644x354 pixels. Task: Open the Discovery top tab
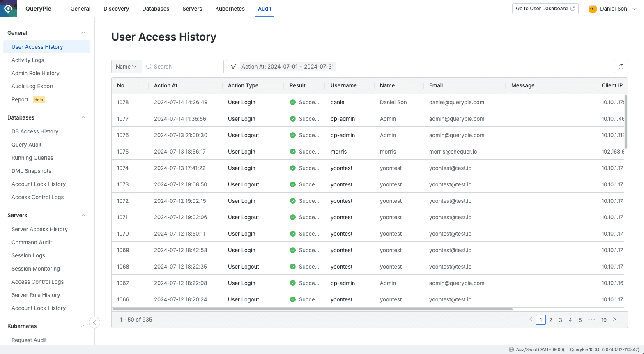click(116, 9)
